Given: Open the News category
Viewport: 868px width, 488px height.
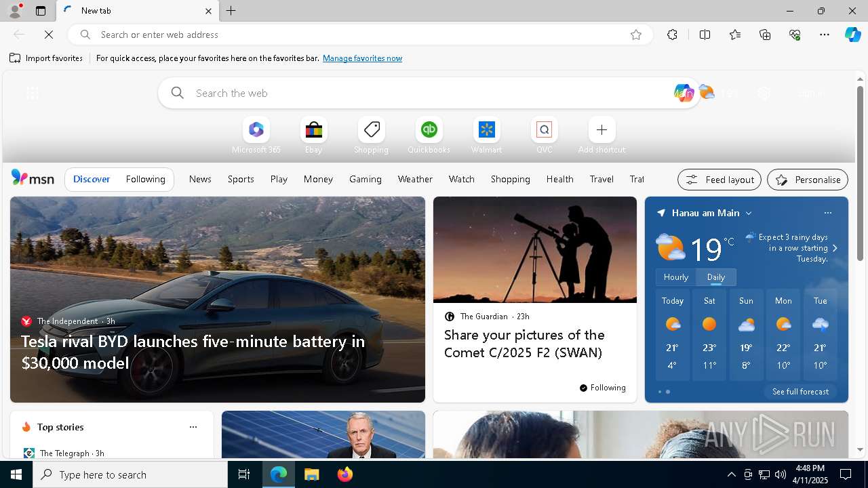Looking at the screenshot, I should click(x=200, y=179).
